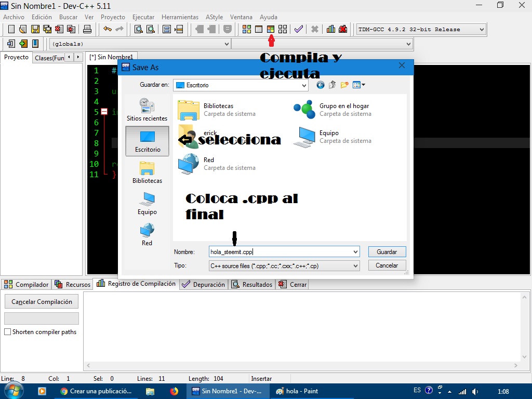The height and width of the screenshot is (399, 532).
Task: Switch to the Resultados tab
Action: click(252, 284)
